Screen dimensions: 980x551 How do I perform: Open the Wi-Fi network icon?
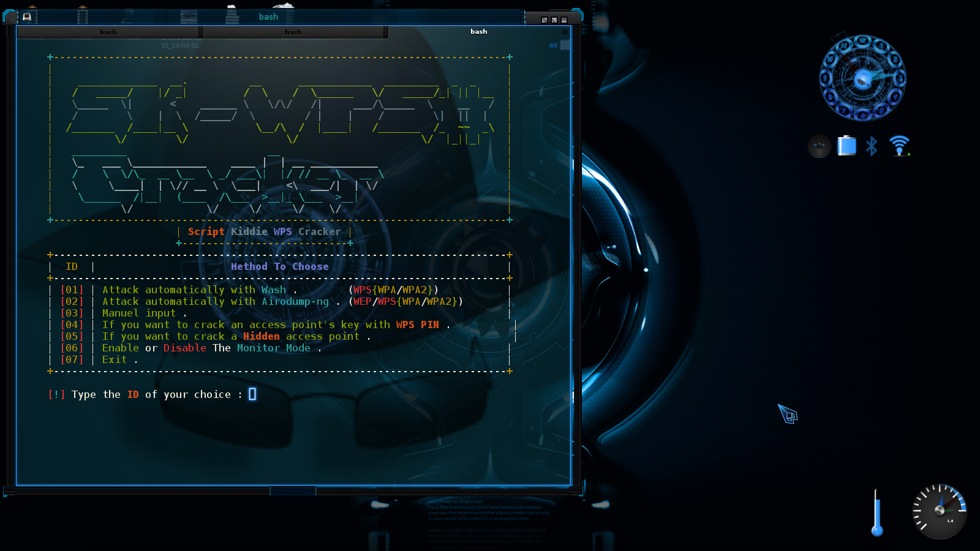[x=899, y=146]
